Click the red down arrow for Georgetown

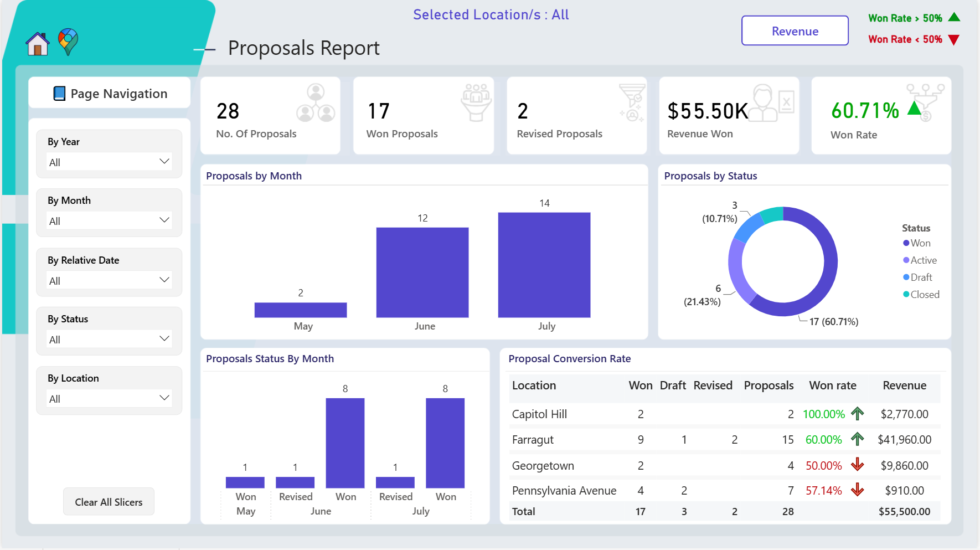click(x=858, y=465)
